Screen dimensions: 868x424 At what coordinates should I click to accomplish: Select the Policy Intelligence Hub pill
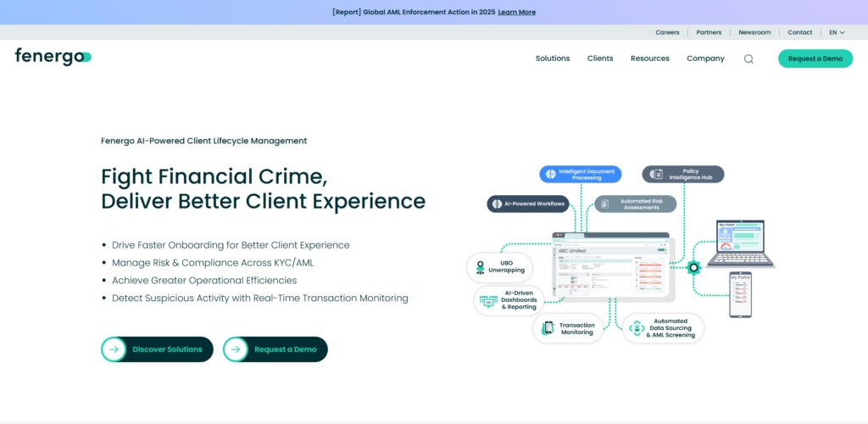point(683,175)
